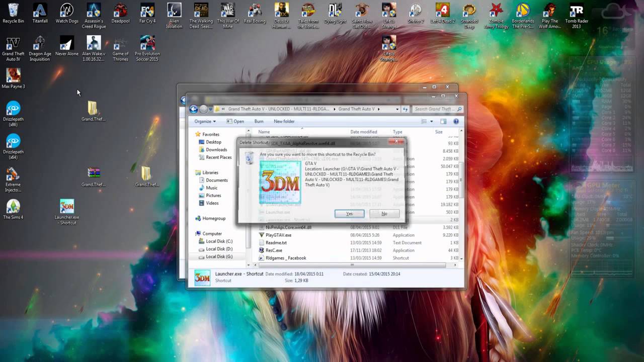
Task: Select the Alan Wake desktop shortcut
Action: coord(94,49)
